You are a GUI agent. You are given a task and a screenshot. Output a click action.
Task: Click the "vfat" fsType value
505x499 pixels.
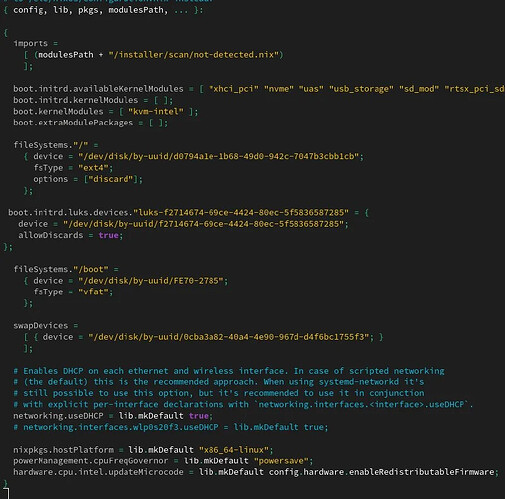click(x=93, y=292)
